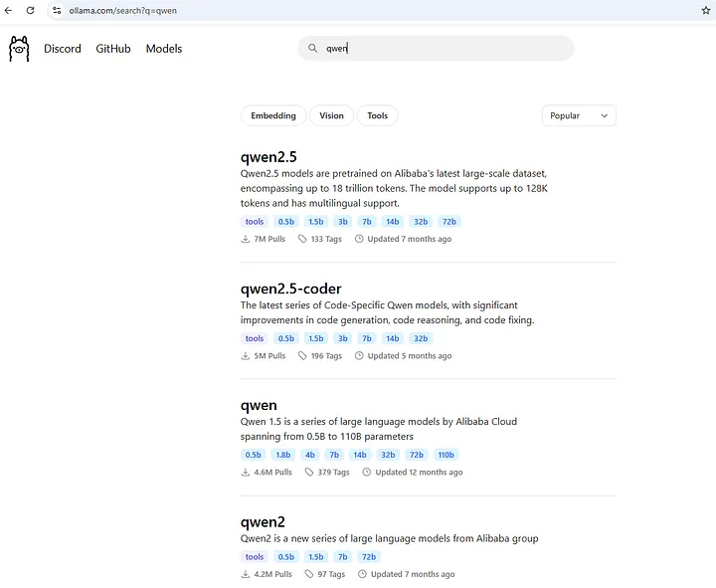Go to the Discord navigation link
Screen dimensions: 716x588
tap(63, 49)
